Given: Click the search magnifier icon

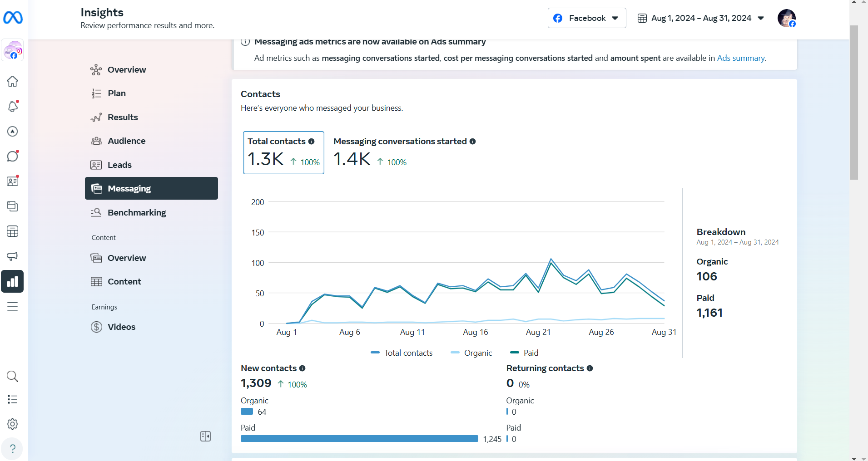Looking at the screenshot, I should coord(13,376).
